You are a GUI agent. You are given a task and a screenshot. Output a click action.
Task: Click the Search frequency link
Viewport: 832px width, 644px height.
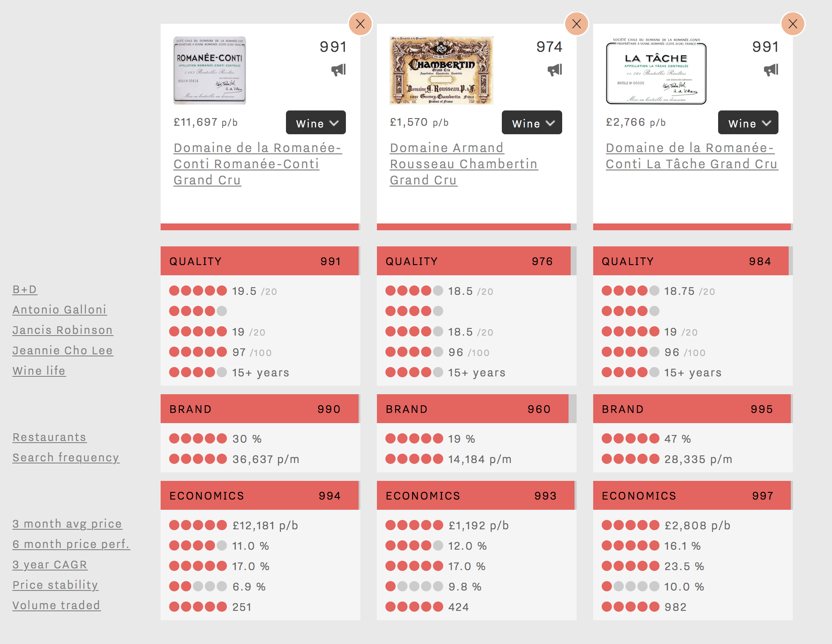[66, 458]
